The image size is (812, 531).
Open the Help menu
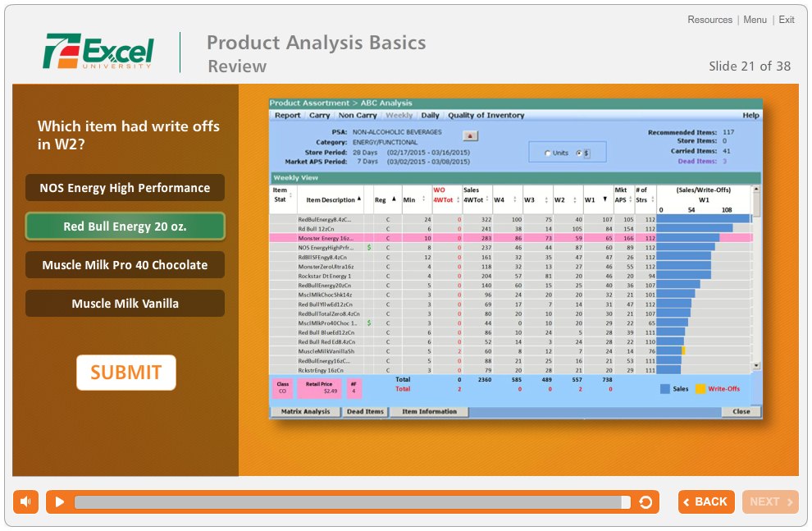click(750, 116)
